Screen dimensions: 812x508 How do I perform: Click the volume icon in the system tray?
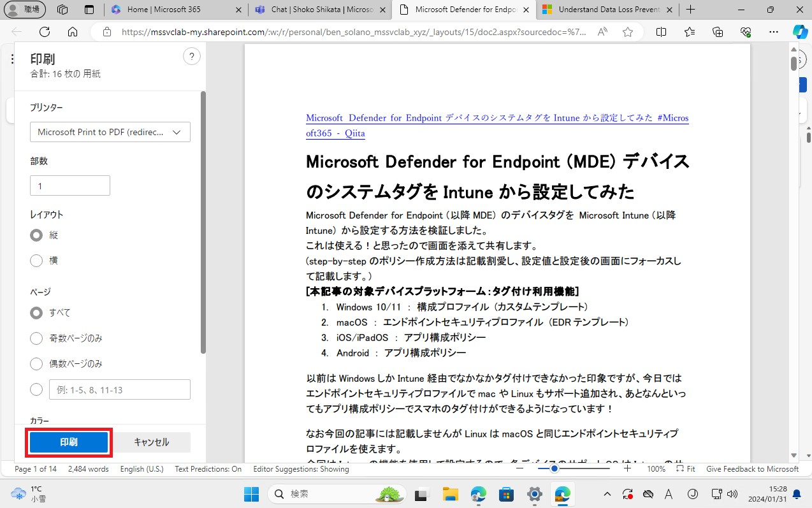[732, 494]
